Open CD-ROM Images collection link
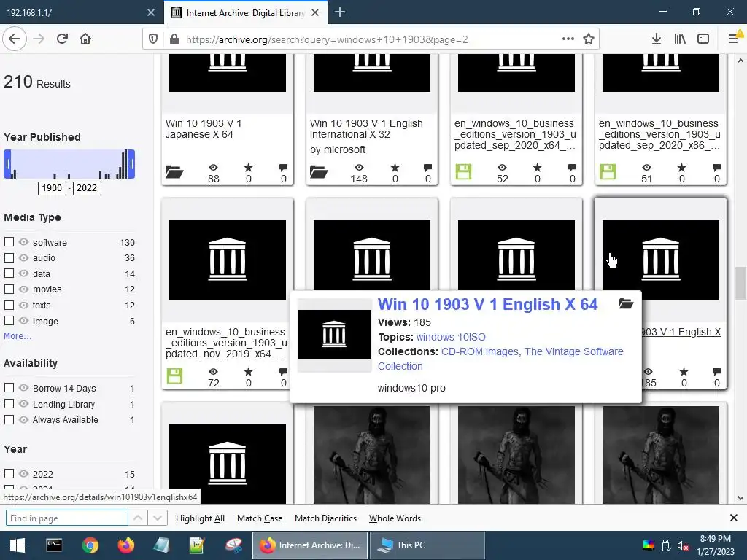This screenshot has width=747, height=560. tap(480, 351)
